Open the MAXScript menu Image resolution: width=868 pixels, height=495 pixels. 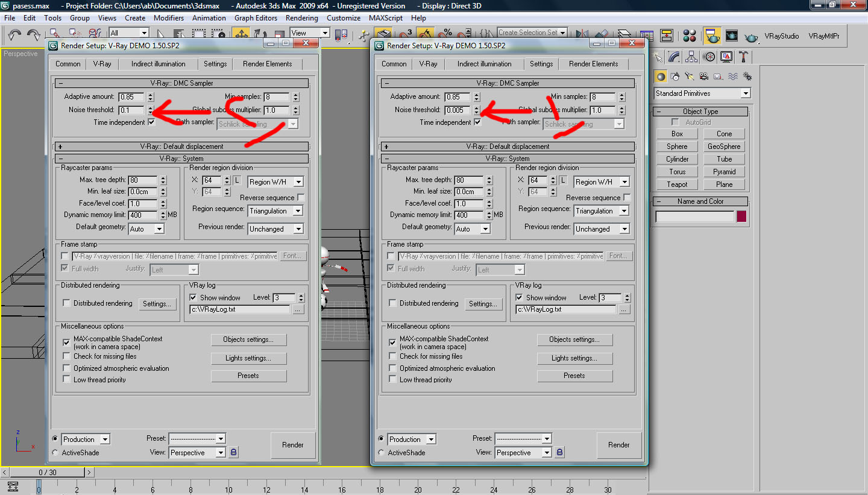(385, 18)
